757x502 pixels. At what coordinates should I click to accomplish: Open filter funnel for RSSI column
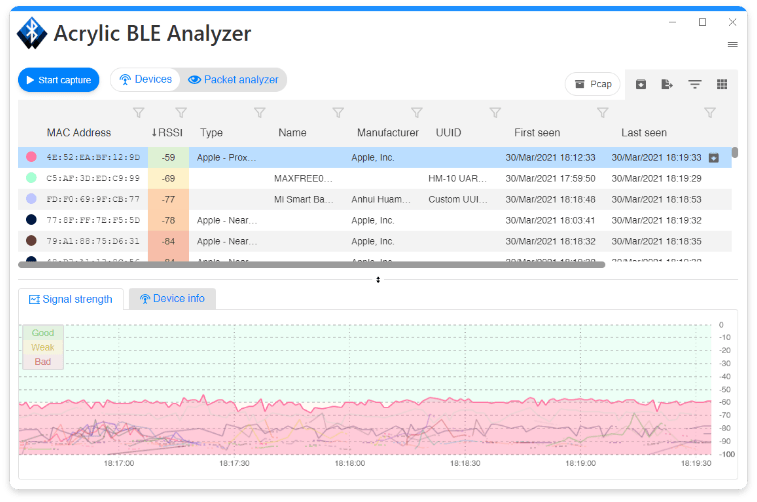181,112
